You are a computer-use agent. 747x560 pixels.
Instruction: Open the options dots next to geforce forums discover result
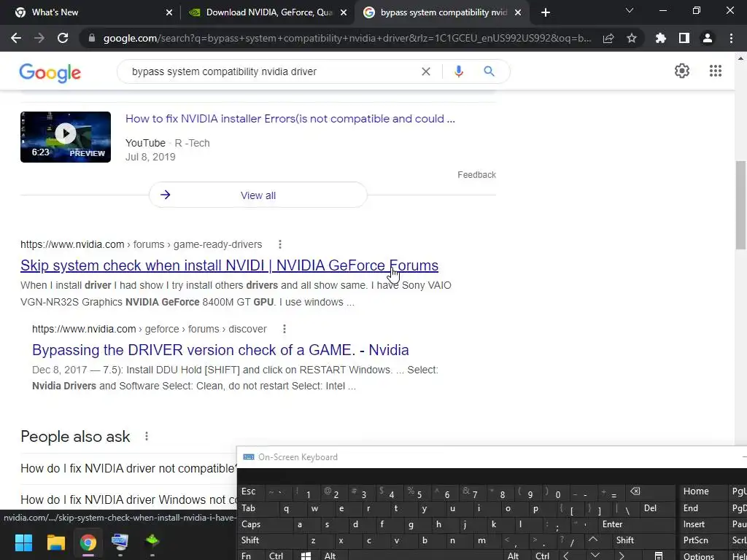pos(285,329)
